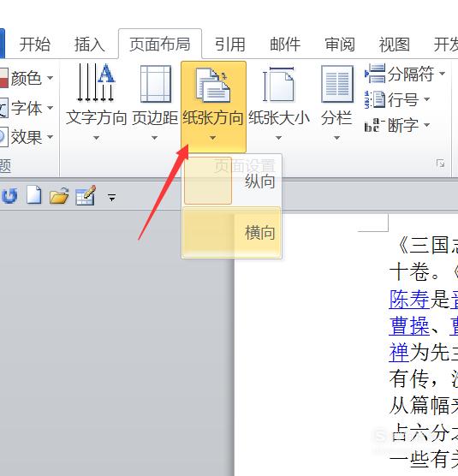Expand the 效果 effects dropdown arrow

(x=50, y=137)
